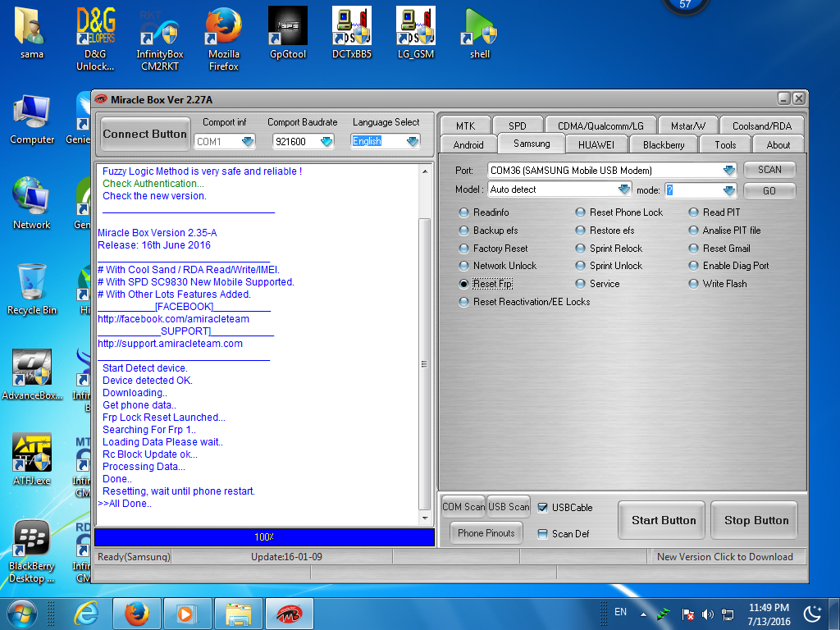Launch AdvanceBox desktop shortcut
This screenshot has width=840, height=630.
pos(32,374)
